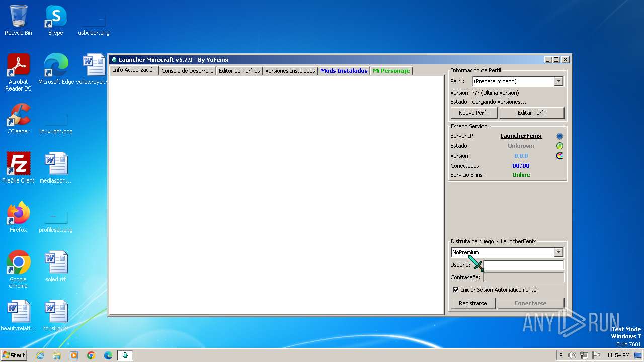Image resolution: width=644 pixels, height=362 pixels.
Task: Open the Mi Personaje tab
Action: 391,71
